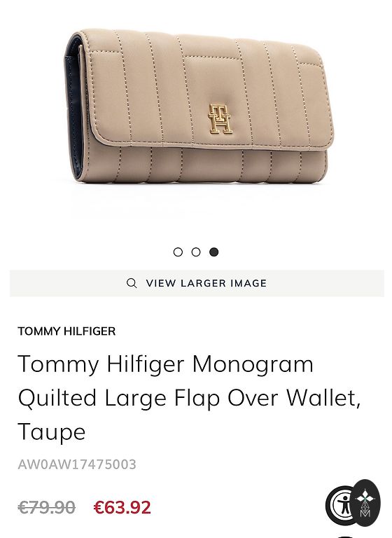Viewport: 392px width, 538px height.
Task: Click the navy interior edge of the wallet
Action: click(74, 113)
